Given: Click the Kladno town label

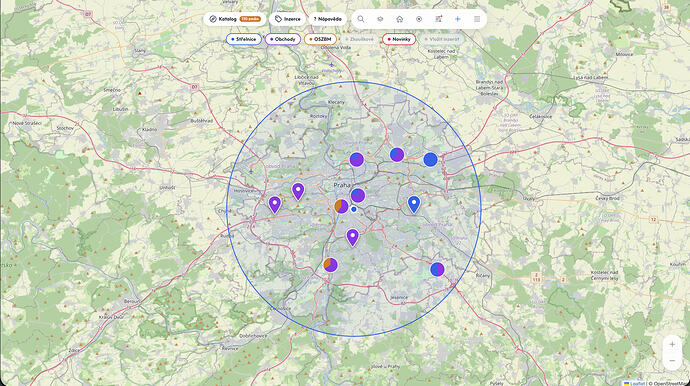Looking at the screenshot, I should coord(149,129).
